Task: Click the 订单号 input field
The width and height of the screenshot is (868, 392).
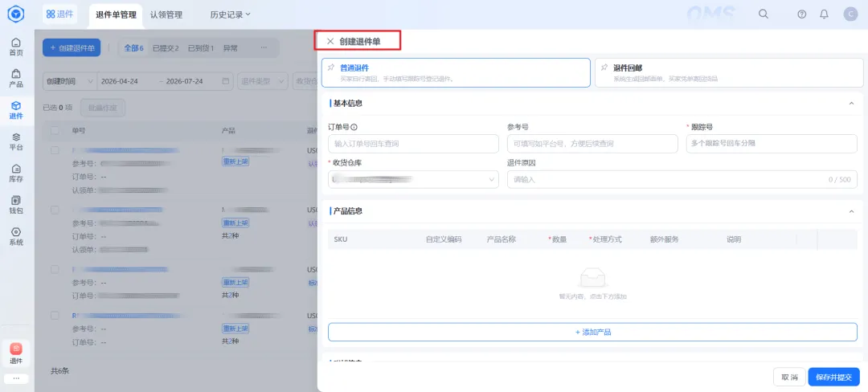Action: pyautogui.click(x=413, y=144)
